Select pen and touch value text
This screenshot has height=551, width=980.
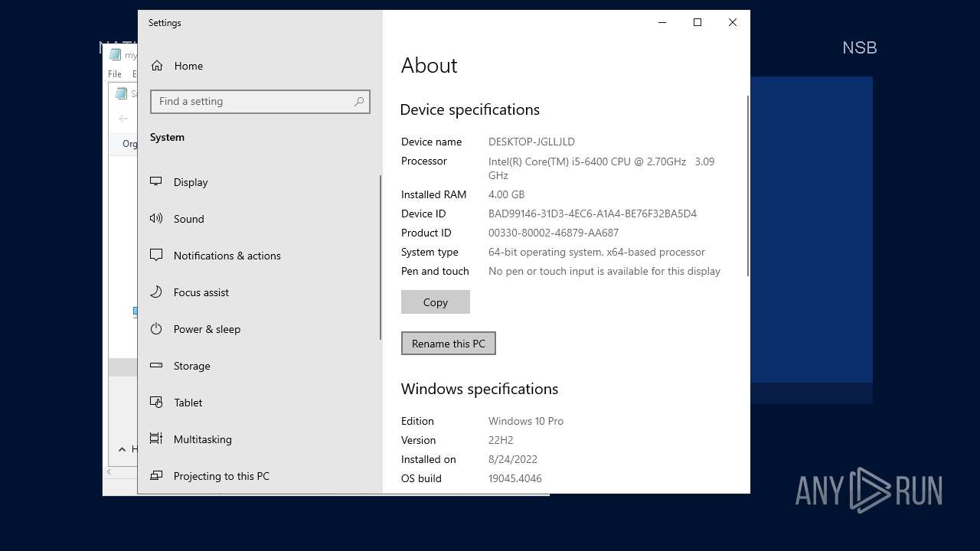[x=604, y=271]
